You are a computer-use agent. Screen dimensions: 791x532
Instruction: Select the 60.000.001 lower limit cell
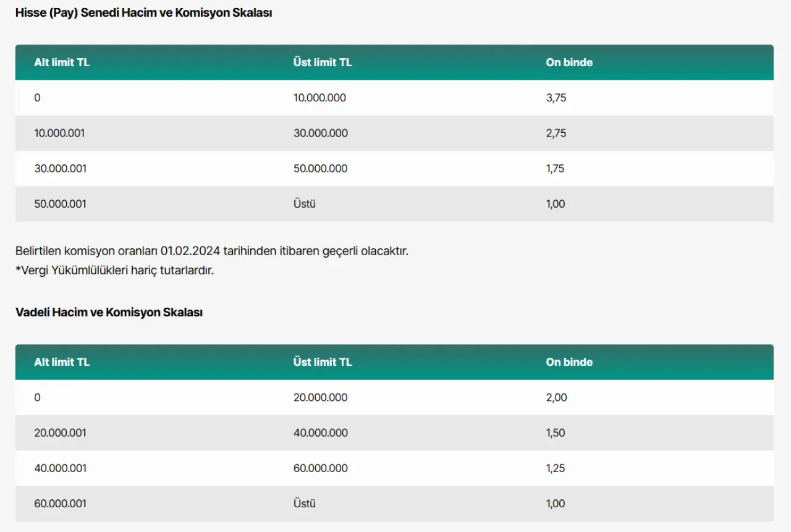60,504
